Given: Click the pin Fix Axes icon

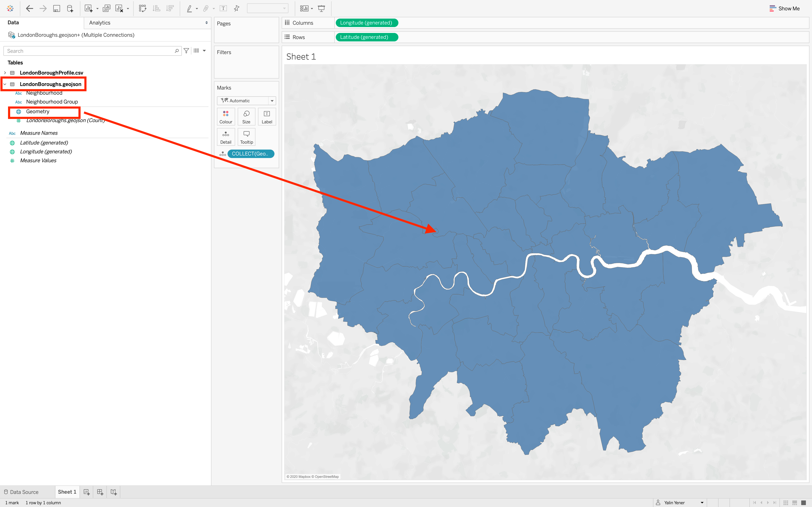Looking at the screenshot, I should point(237,9).
